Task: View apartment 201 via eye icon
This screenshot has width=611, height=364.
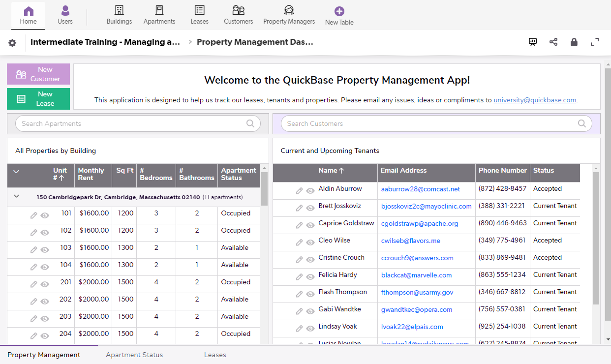Action: (45, 284)
